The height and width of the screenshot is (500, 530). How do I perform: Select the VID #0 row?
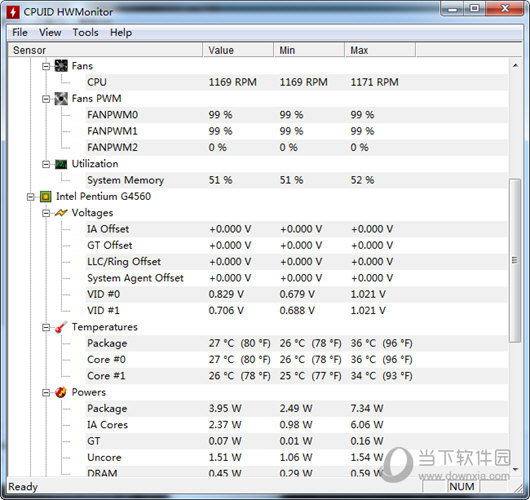tap(297, 294)
